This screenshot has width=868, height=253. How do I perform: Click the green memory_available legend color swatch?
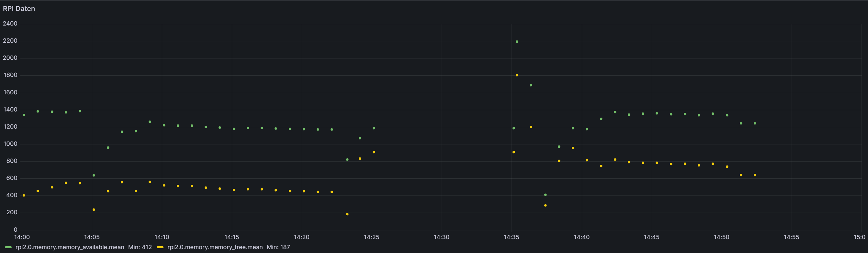pos(8,247)
